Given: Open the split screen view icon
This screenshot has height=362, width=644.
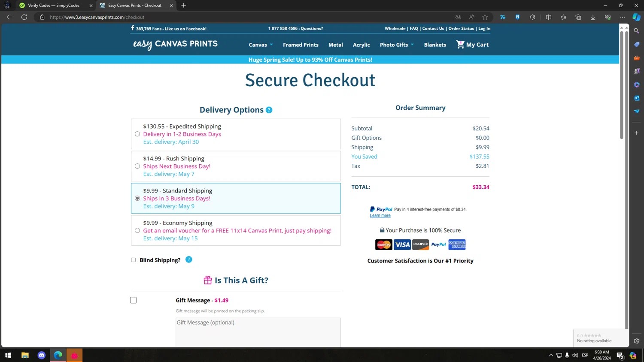Looking at the screenshot, I should tap(548, 17).
